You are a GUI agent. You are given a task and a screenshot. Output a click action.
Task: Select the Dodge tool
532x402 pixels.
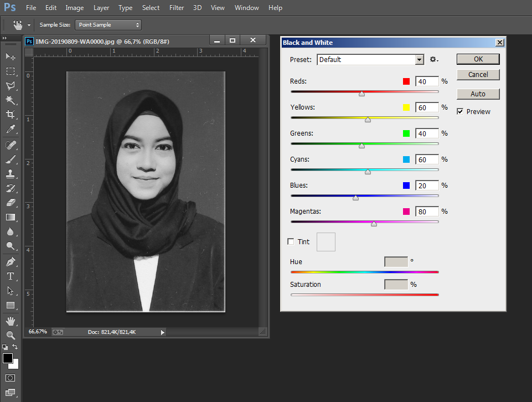(11, 246)
